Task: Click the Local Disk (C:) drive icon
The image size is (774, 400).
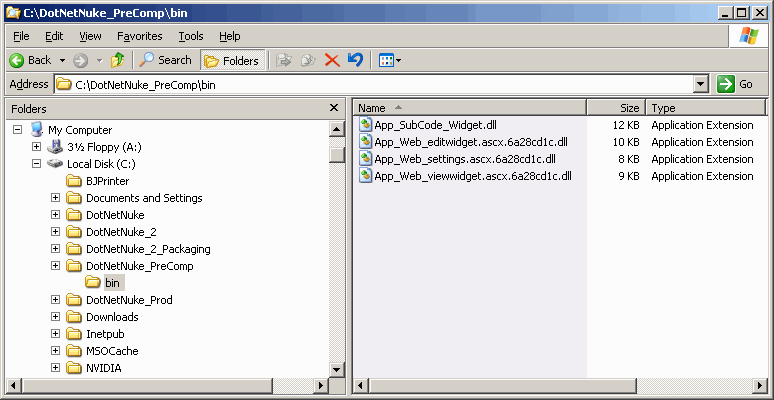Action: click(55, 163)
